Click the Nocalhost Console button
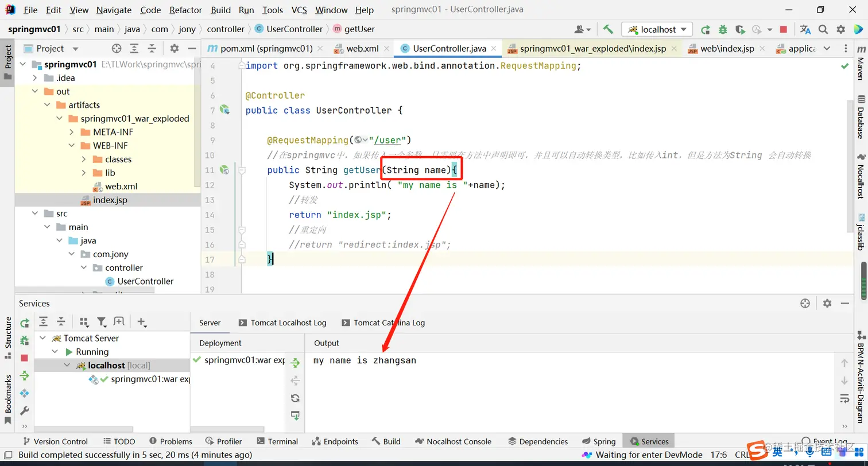This screenshot has width=868, height=466. [x=454, y=441]
